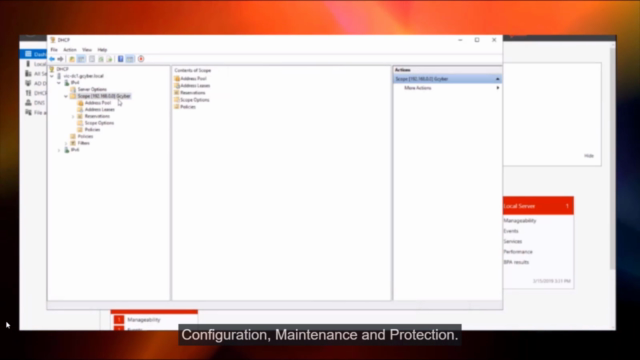The image size is (640, 360).
Task: Open Dashboard in Server Manager sidebar
Action: click(34, 54)
